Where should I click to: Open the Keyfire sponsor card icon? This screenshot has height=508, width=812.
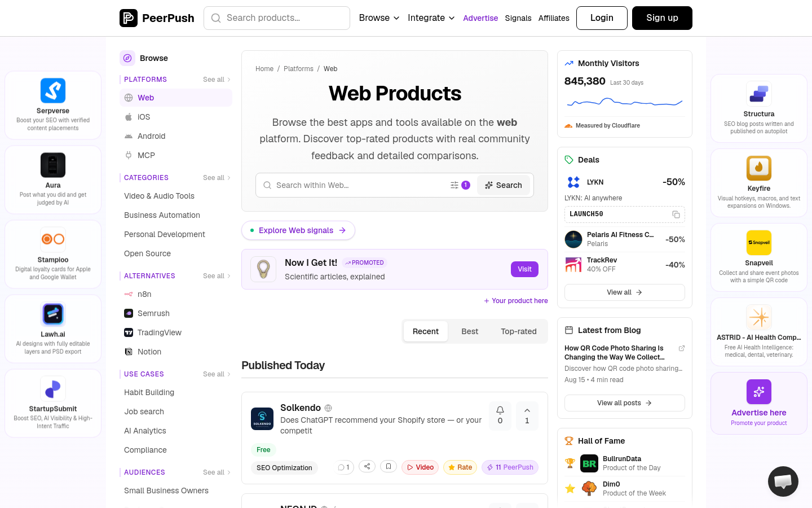point(759,168)
